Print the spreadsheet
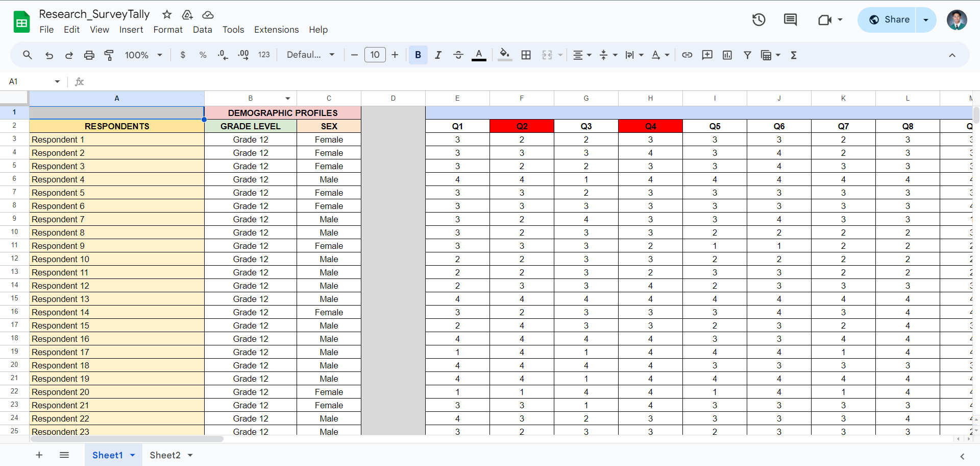 coord(89,55)
